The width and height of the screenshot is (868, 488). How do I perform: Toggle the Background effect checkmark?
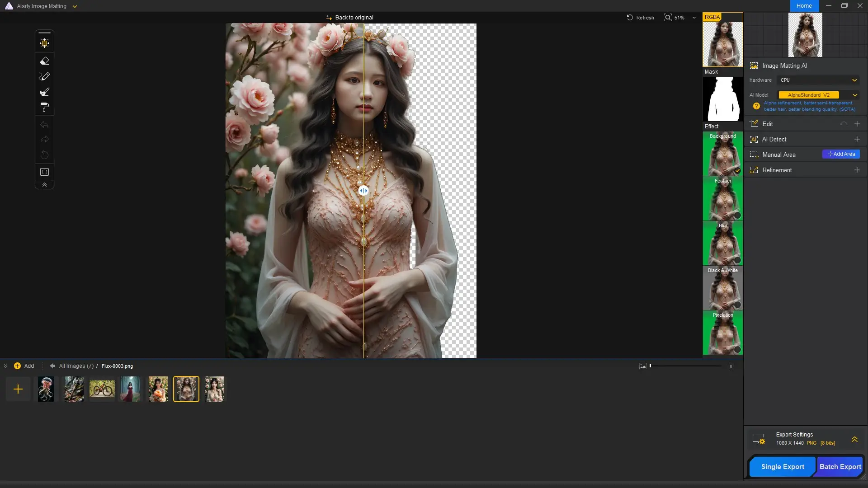coord(737,171)
